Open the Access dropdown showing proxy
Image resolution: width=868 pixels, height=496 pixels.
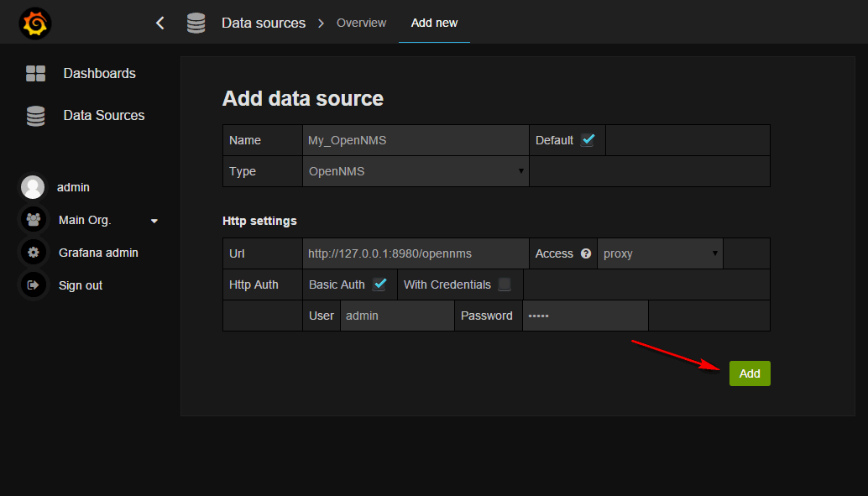click(660, 253)
